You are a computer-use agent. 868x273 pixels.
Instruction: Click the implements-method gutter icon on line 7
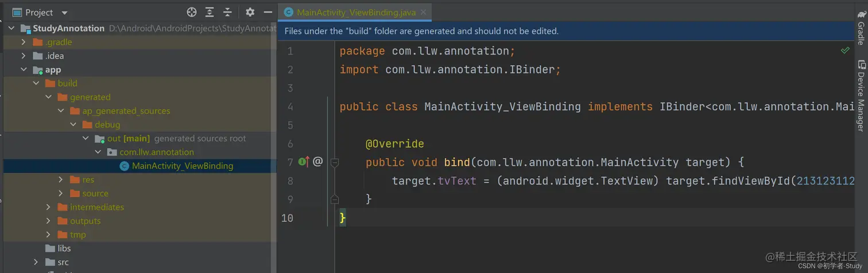(304, 162)
